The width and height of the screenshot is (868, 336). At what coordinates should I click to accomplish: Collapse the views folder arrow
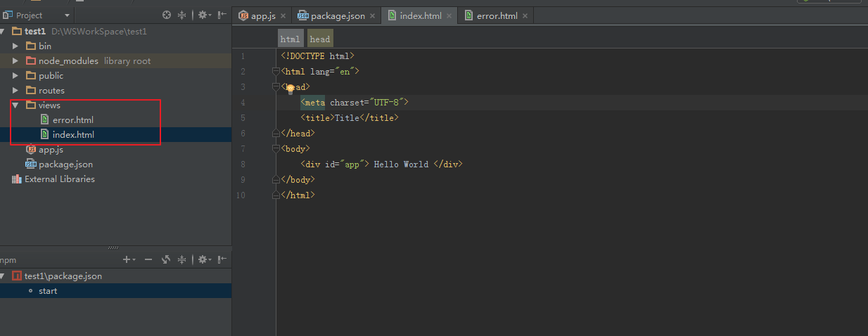tap(15, 105)
